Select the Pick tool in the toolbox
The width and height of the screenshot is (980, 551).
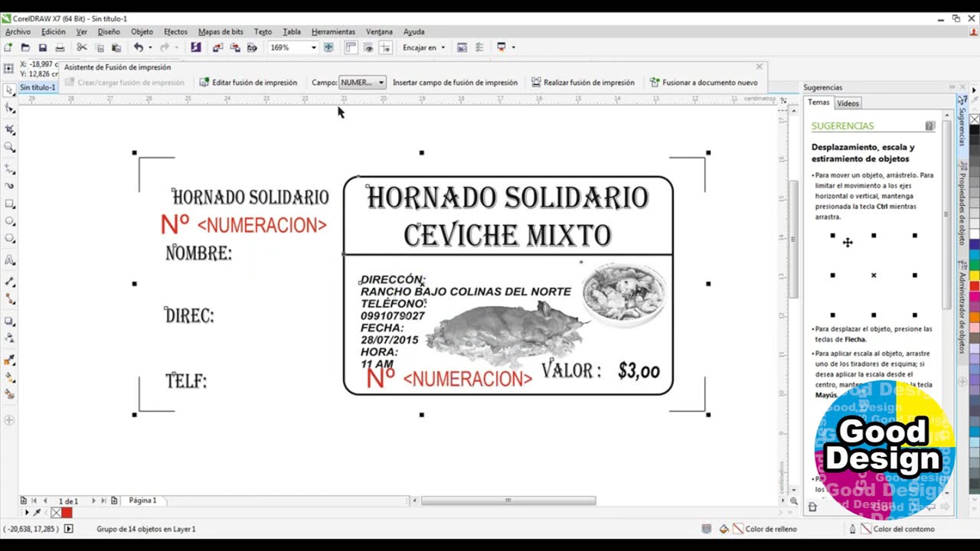[10, 90]
